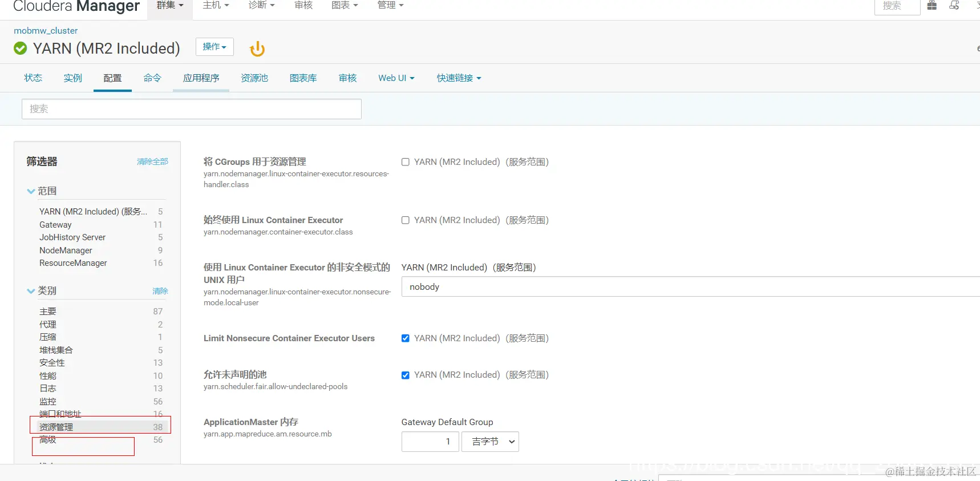Filter by 安全性 category
980x481 pixels.
(x=100, y=363)
